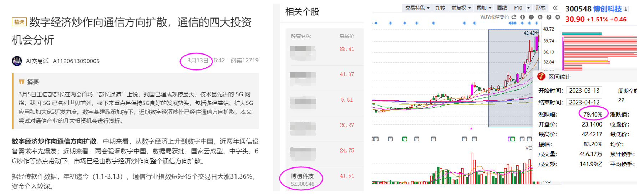Click the 股票名称 column header

(300, 36)
